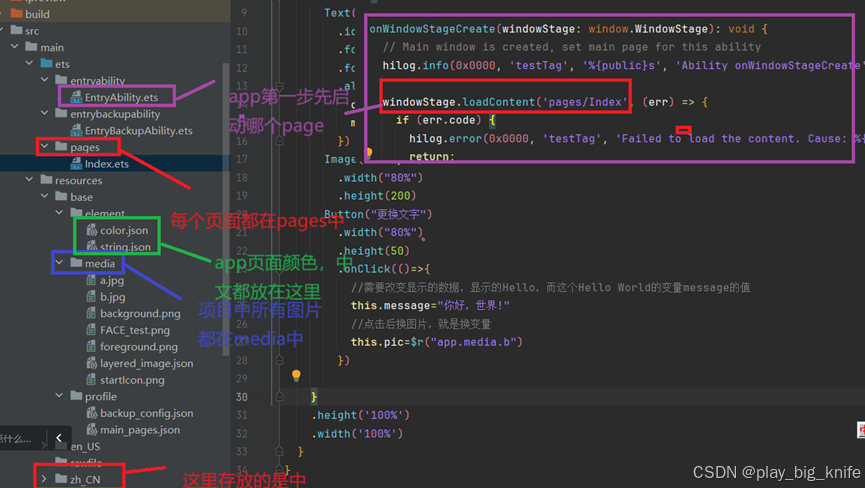865x488 pixels.
Task: Collapse the base folder
Action: 45,196
